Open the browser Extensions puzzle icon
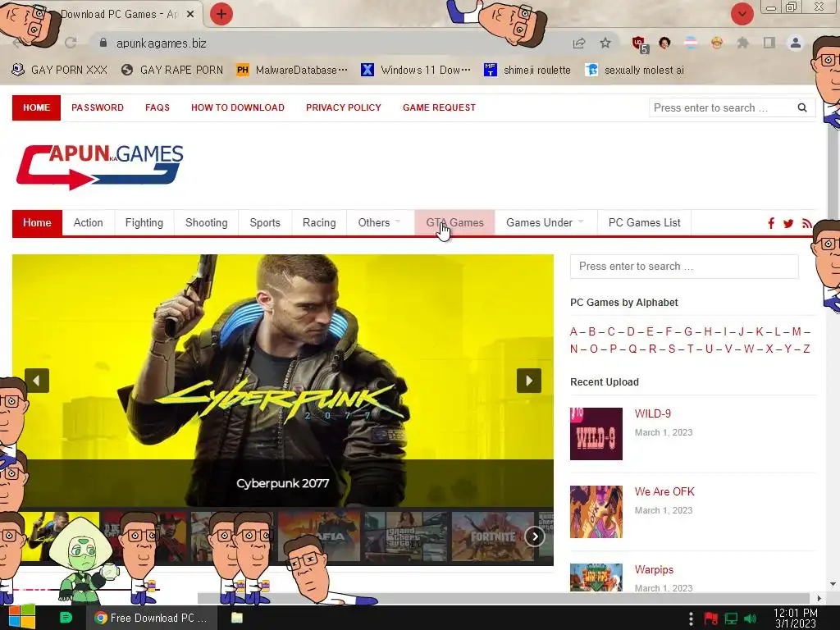Screen dimensions: 840x630 click(x=742, y=43)
